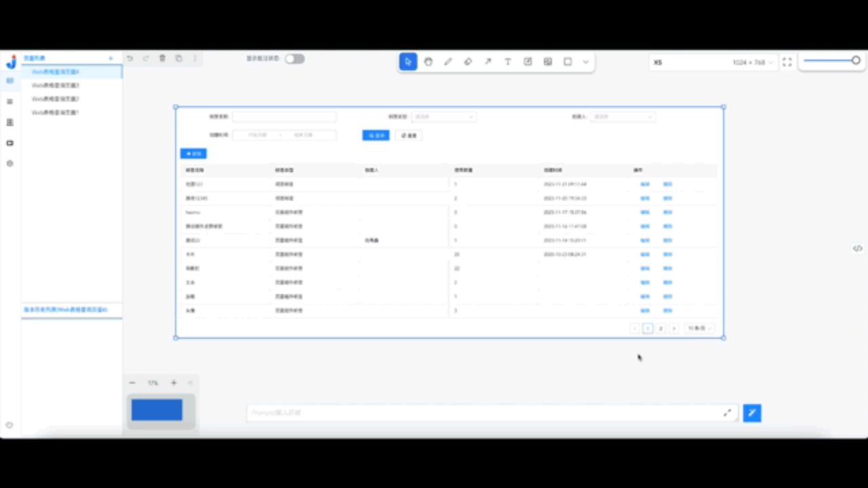Image resolution: width=868 pixels, height=488 pixels.
Task: Open the page-size dropdown in the table pagination
Action: click(698, 328)
